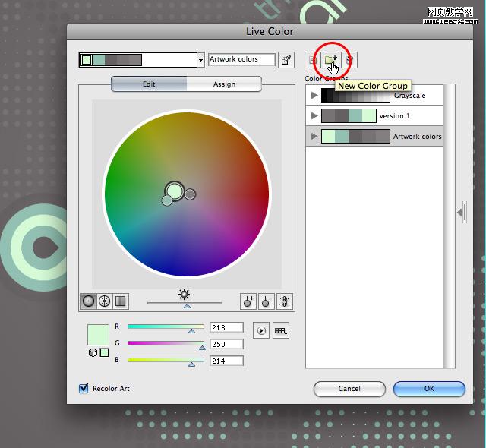Select the 'version 1' label in Color Groups
The width and height of the screenshot is (486, 448).
395,116
